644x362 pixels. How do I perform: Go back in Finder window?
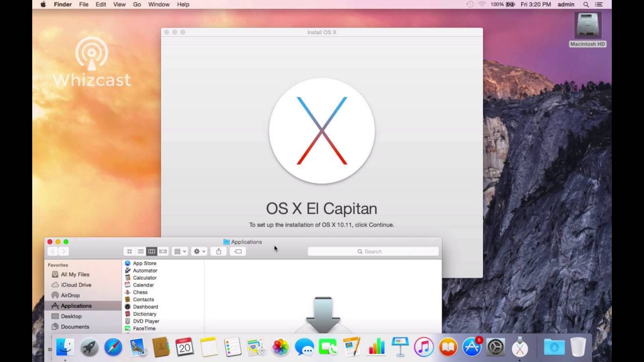(53, 251)
